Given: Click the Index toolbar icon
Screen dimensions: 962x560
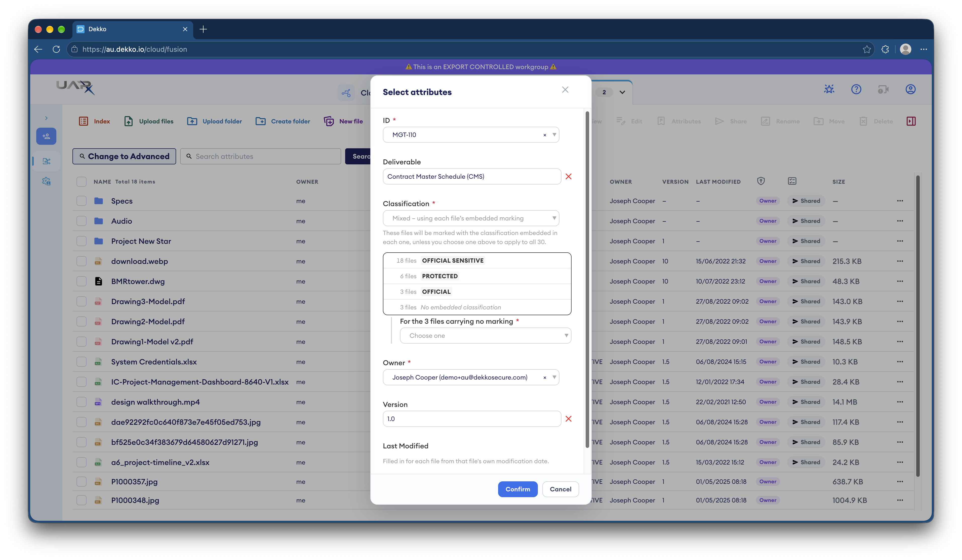Looking at the screenshot, I should 83,121.
